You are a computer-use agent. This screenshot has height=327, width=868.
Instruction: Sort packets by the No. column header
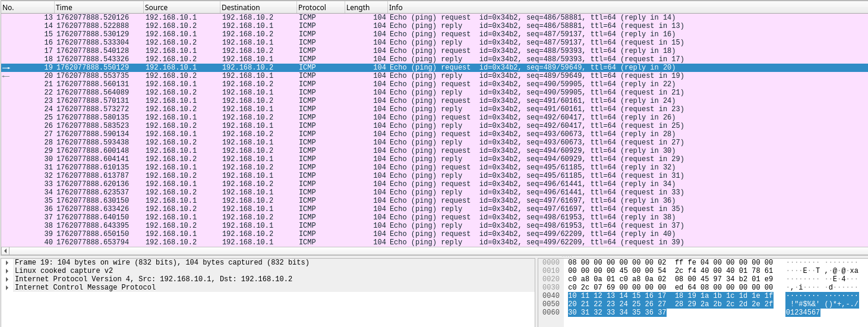point(27,8)
